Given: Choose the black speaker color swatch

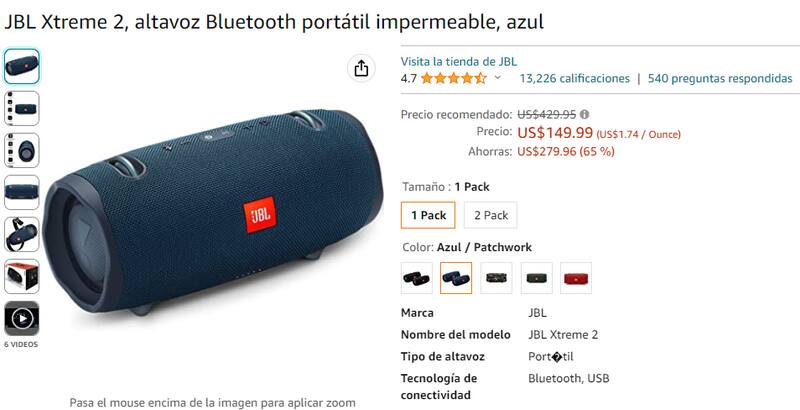Looking at the screenshot, I should (x=416, y=278).
